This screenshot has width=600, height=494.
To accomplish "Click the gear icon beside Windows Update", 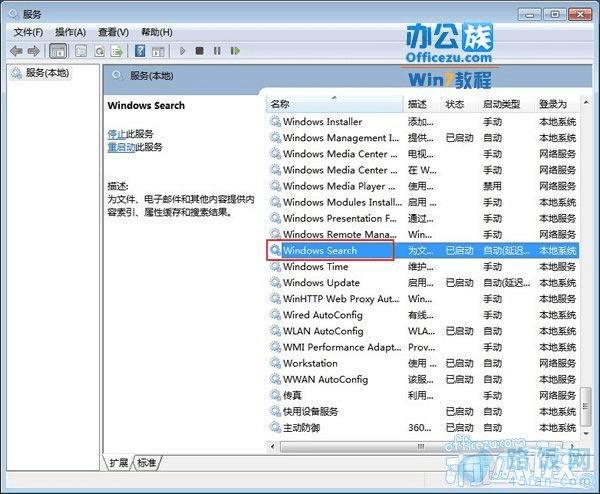I will [x=275, y=282].
